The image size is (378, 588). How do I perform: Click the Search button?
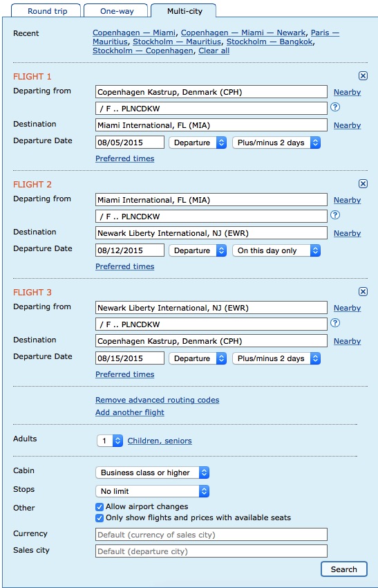(344, 569)
